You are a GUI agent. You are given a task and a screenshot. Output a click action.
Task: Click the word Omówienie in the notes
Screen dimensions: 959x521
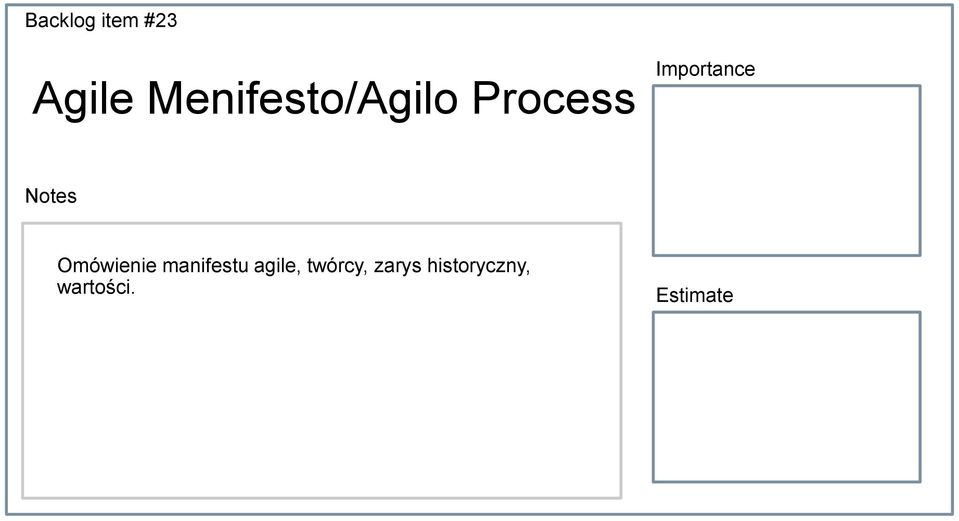[107, 266]
